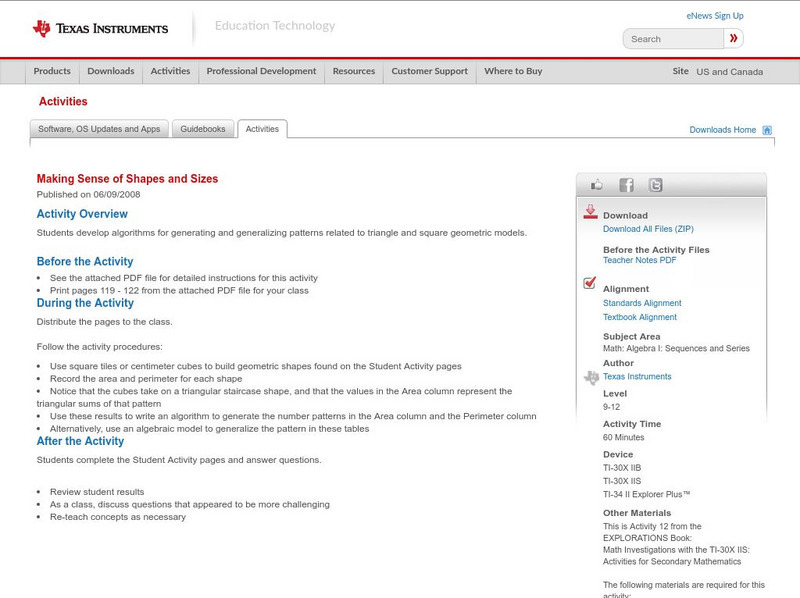Open the Resources menu
Image resolution: width=800 pixels, height=598 pixels.
point(354,71)
